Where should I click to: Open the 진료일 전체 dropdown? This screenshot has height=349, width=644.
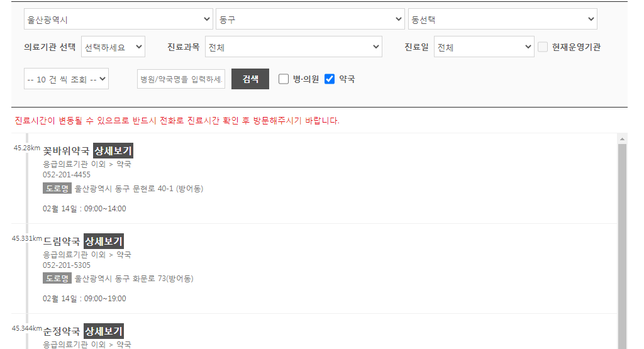[x=484, y=47]
